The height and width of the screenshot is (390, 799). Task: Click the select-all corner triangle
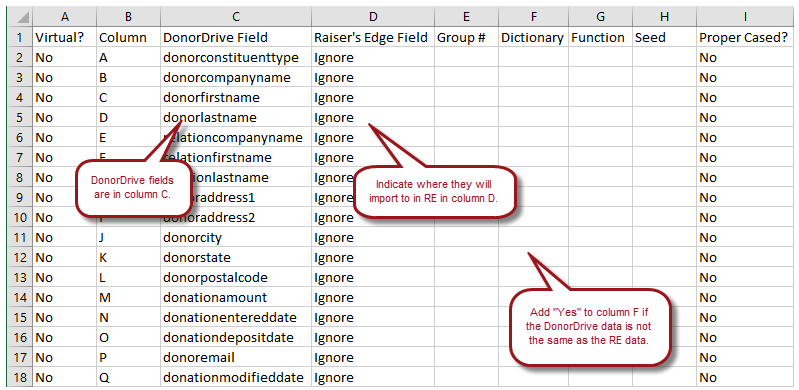pos(20,17)
